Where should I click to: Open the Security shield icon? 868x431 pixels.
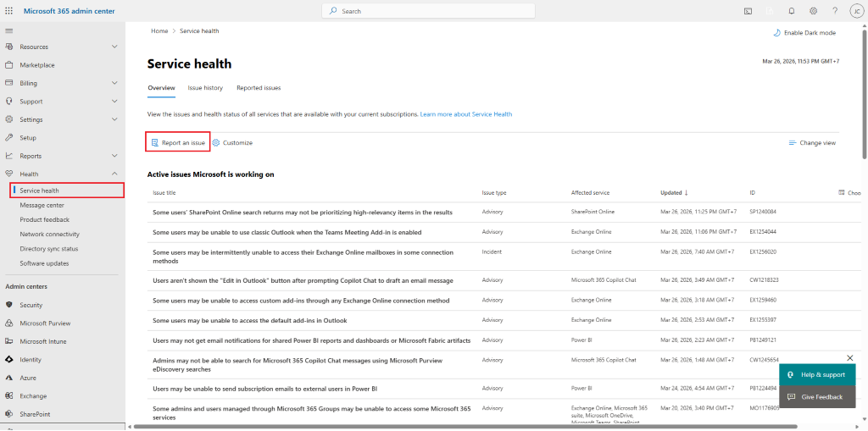(x=8, y=305)
